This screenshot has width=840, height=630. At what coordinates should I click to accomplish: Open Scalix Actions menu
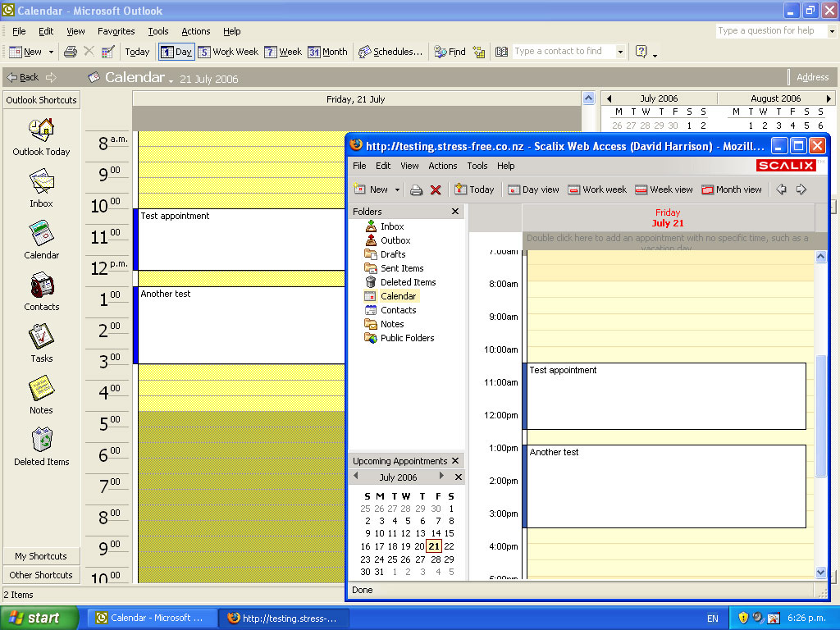click(x=442, y=166)
